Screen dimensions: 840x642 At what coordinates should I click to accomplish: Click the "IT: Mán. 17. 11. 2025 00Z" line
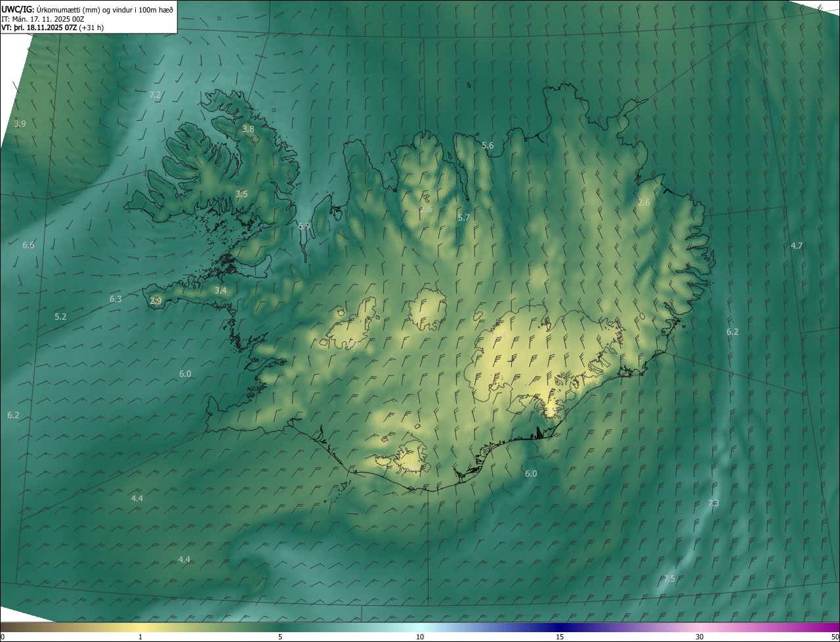tap(43, 19)
